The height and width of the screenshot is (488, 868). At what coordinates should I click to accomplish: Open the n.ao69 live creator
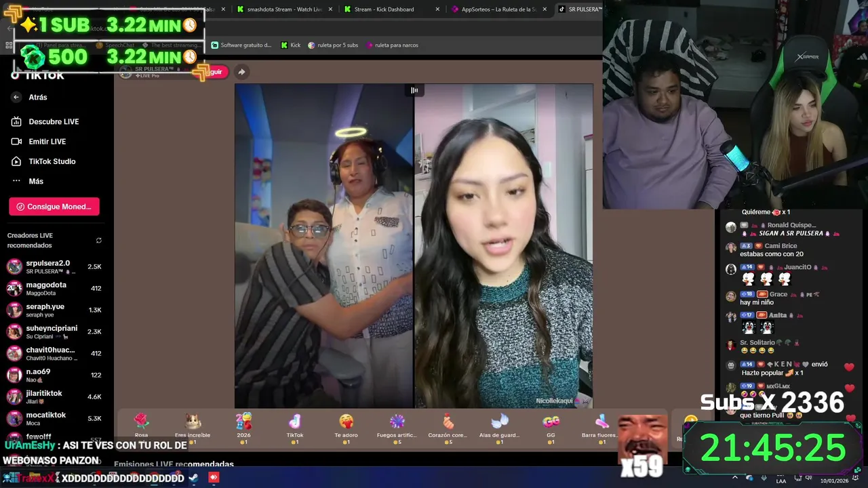coord(54,375)
